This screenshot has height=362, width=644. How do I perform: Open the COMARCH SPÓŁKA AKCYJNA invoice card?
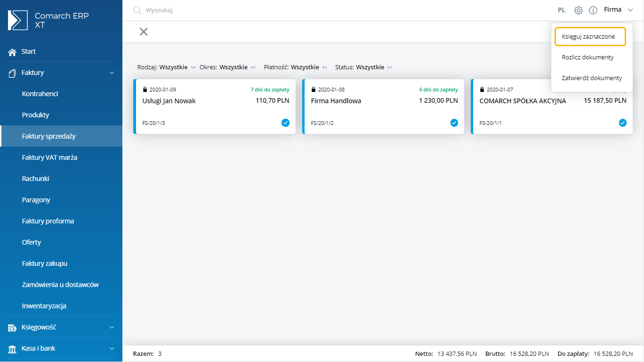(552, 107)
